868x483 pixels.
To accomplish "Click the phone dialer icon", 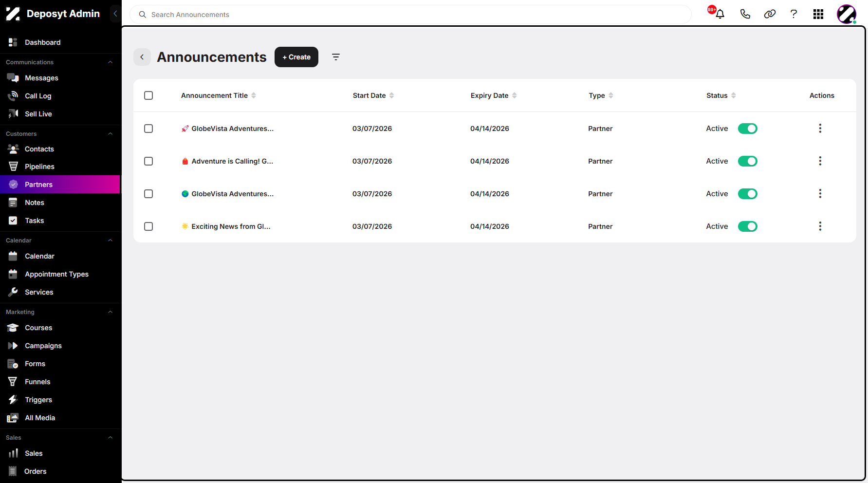I will pyautogui.click(x=745, y=14).
